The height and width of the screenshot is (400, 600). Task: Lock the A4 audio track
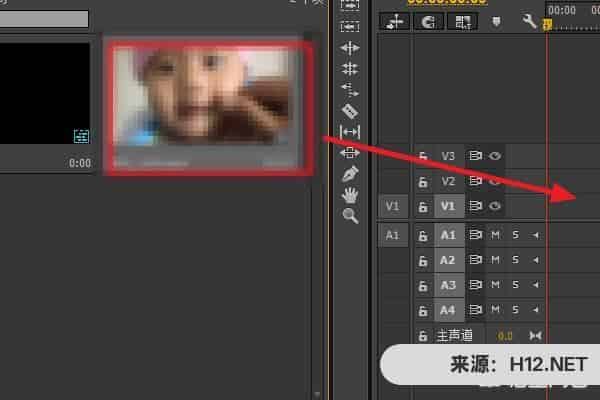click(423, 311)
